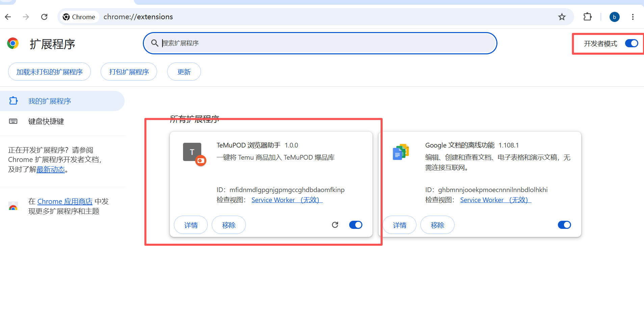Click the Google 文档的离线功能 title text
Screen dimensions: 644x320
460,145
